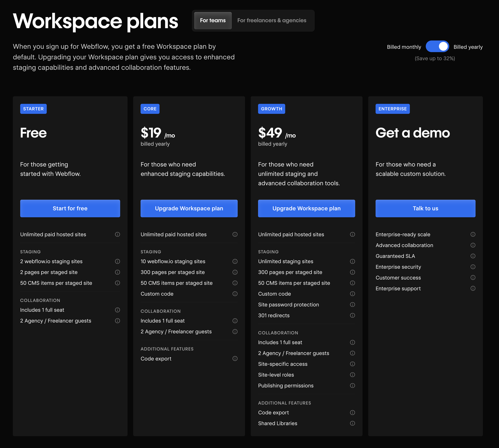Screen dimensions: 499x448
Task: Toggle the billing period switch
Action: 437,47
